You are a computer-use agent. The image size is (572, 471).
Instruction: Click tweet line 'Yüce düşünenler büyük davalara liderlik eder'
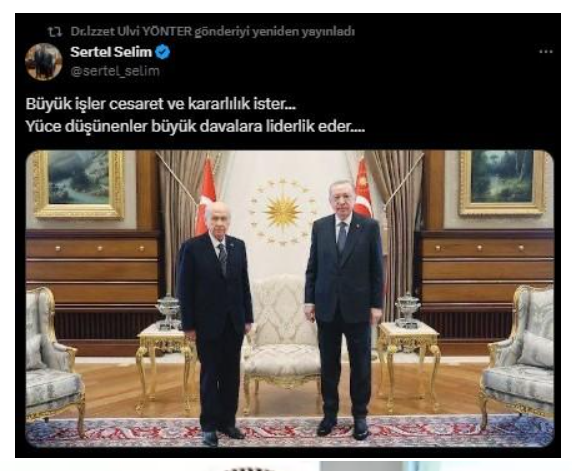195,127
